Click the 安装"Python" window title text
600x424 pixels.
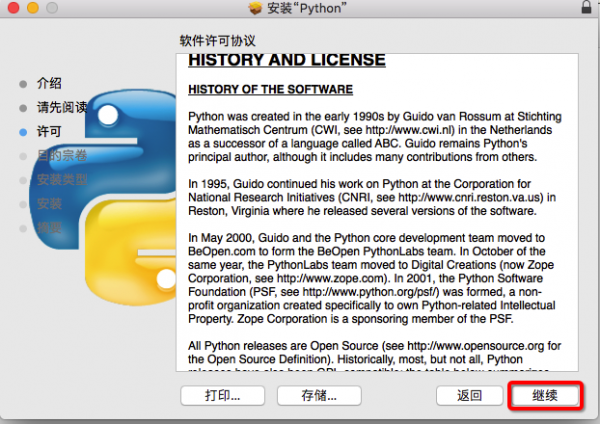[x=307, y=8]
